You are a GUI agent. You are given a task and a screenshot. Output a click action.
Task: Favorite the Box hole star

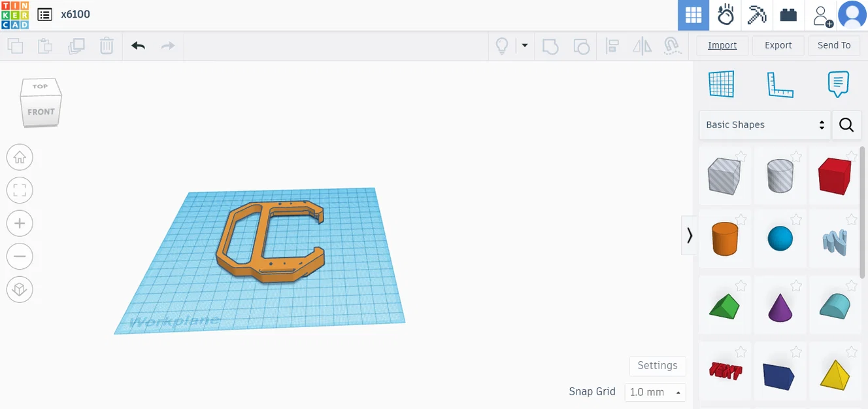point(741,156)
